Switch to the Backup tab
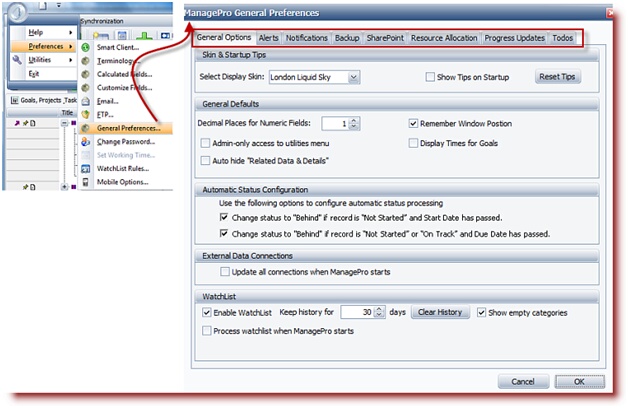 click(x=347, y=38)
